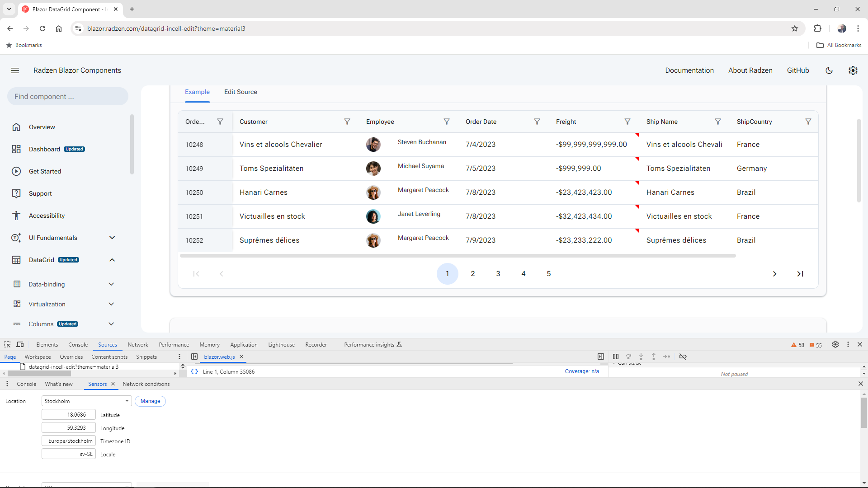Click the Find component search field
The width and height of the screenshot is (868, 488).
coord(68,97)
